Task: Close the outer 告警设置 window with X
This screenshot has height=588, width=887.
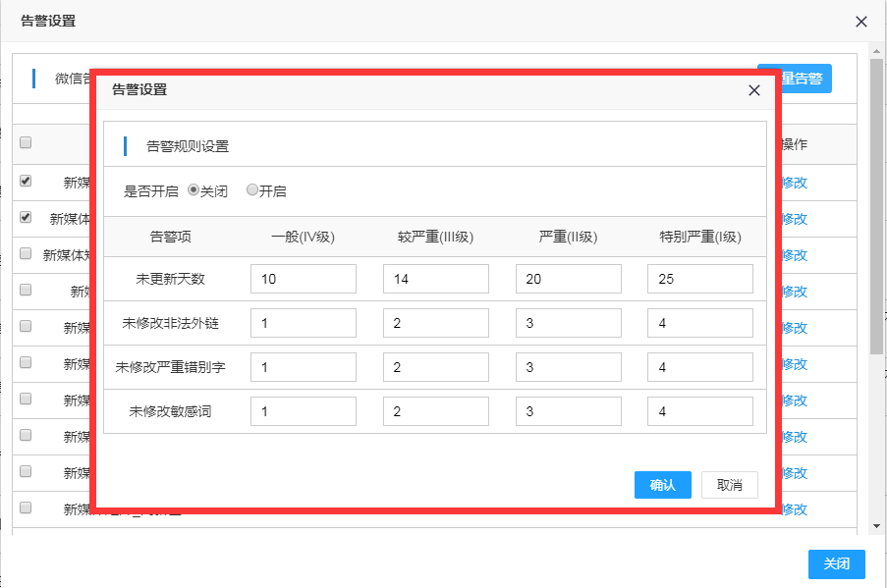Action: pos(861,22)
